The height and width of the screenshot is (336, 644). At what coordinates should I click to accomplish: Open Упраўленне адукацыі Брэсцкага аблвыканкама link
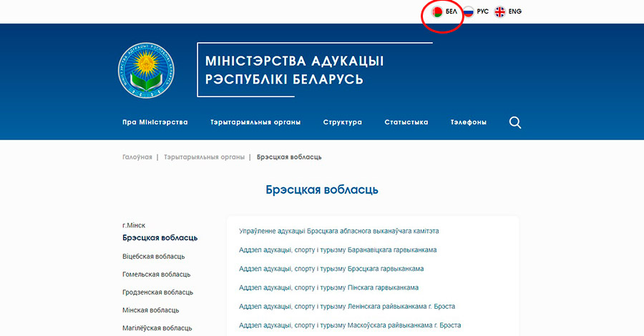coord(338,231)
